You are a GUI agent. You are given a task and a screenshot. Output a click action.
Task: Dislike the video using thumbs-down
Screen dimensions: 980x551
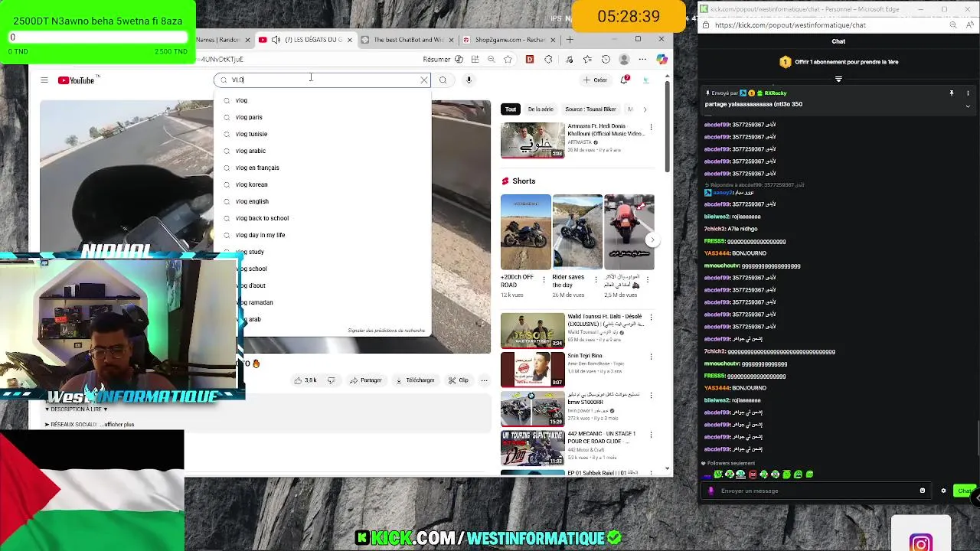[331, 380]
